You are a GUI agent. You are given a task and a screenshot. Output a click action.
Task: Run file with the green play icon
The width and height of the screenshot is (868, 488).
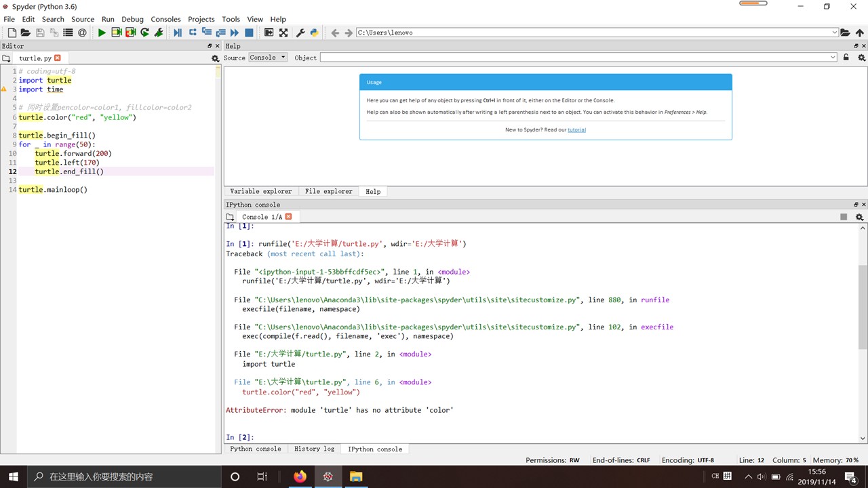(102, 33)
